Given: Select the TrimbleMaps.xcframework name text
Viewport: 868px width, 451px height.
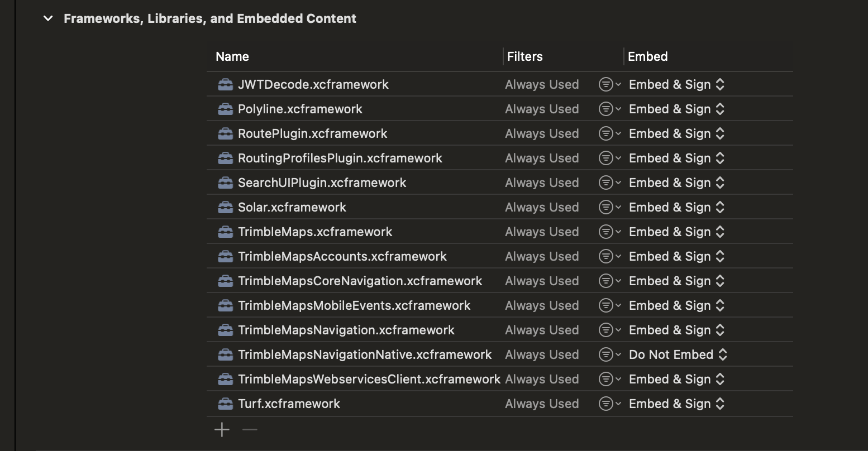Looking at the screenshot, I should click(x=315, y=232).
